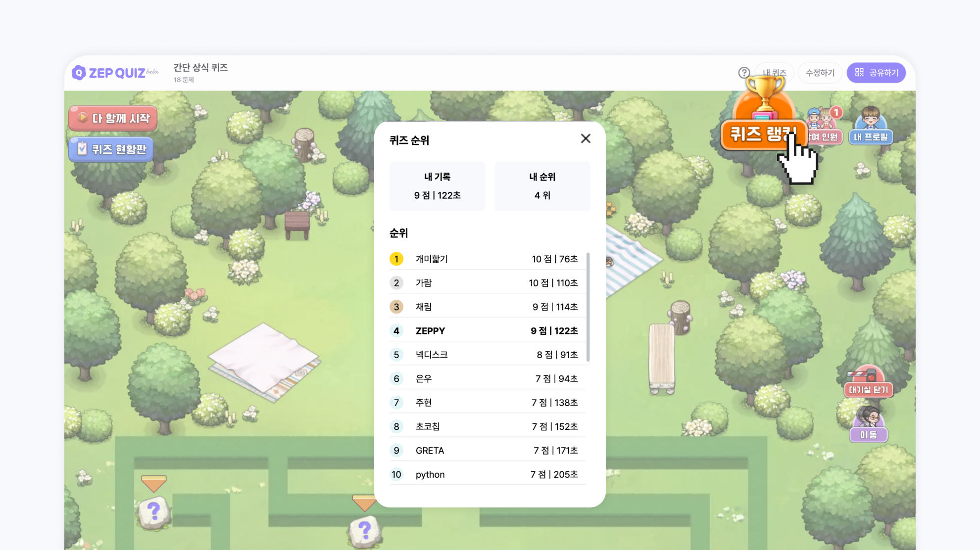Switch to the 수정하기 option
The width and height of the screenshot is (980, 550).
click(820, 72)
